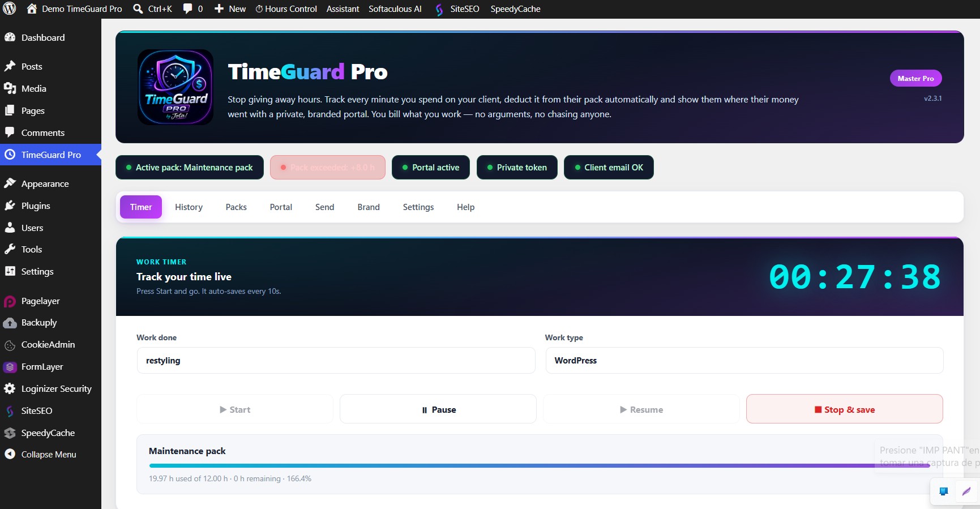This screenshot has width=980, height=509.
Task: Switch to the Portal tab
Action: pyautogui.click(x=281, y=207)
